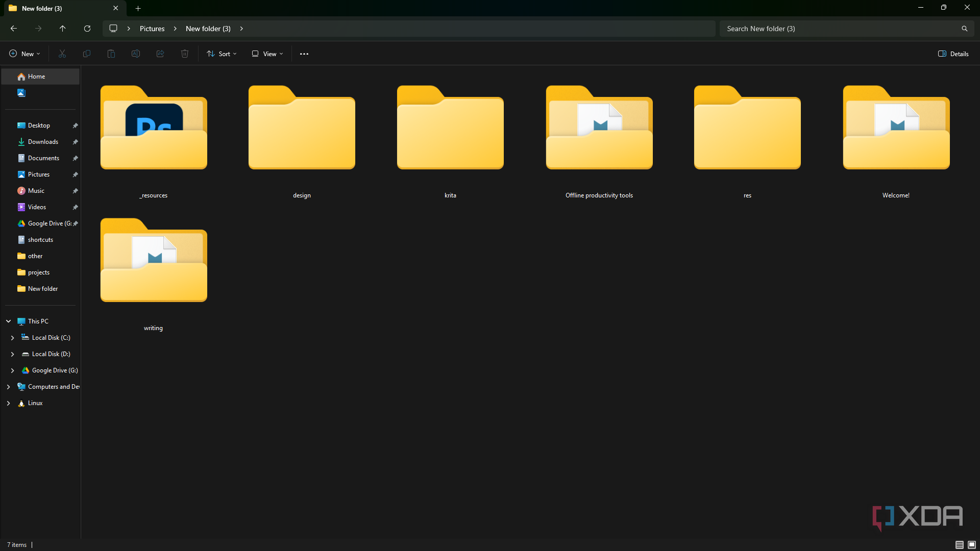
Task: Click the Delete trash icon
Action: tap(185, 54)
